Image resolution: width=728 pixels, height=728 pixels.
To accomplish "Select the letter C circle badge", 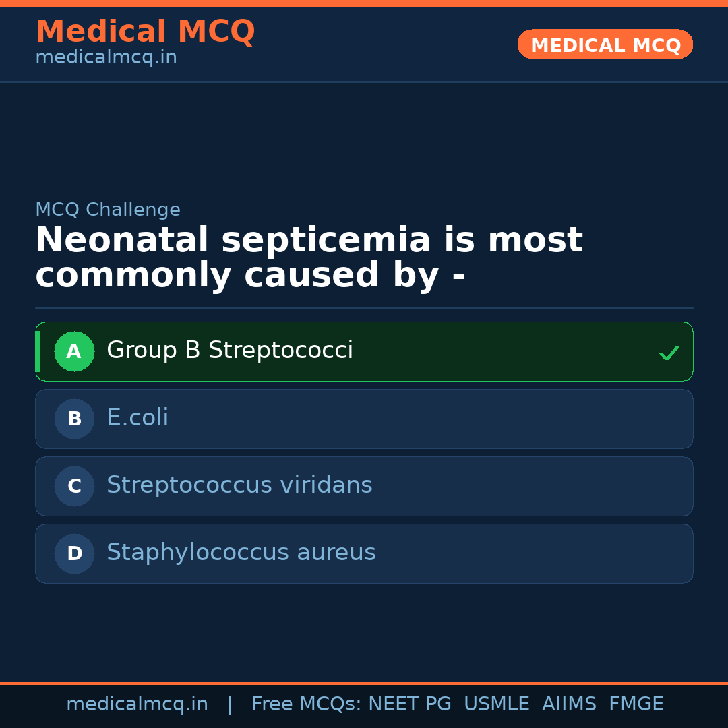I will point(74,486).
